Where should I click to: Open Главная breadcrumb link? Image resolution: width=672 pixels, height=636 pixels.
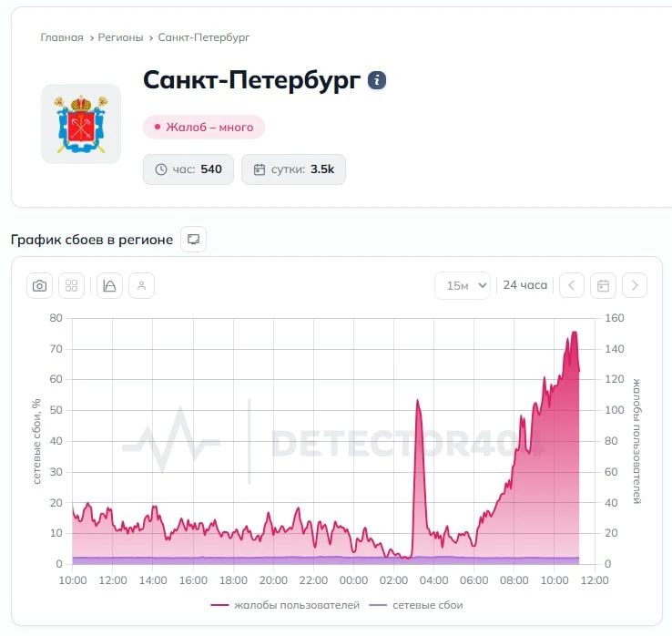point(62,37)
